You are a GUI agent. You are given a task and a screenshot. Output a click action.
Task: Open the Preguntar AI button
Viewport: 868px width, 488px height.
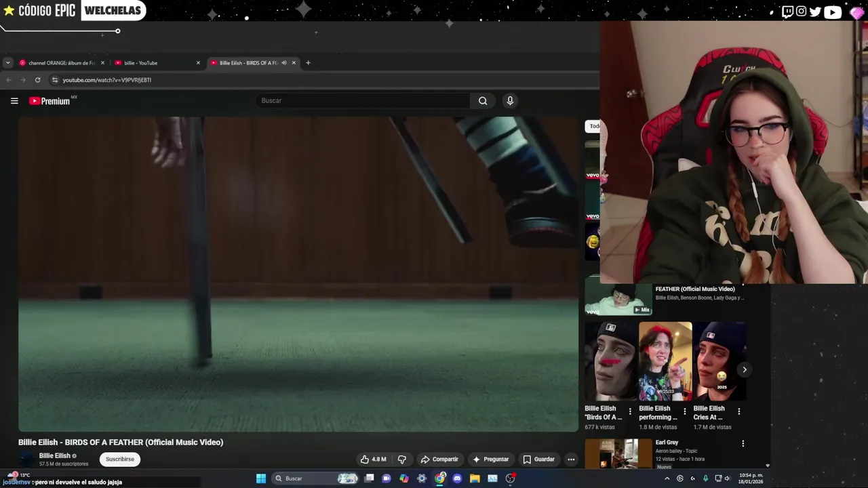[491, 460]
